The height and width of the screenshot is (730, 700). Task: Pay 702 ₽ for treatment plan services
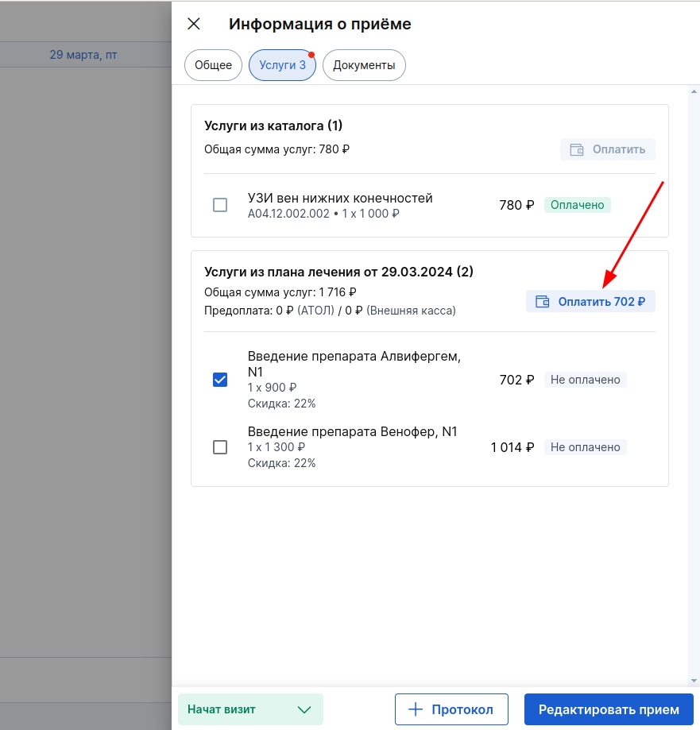590,301
